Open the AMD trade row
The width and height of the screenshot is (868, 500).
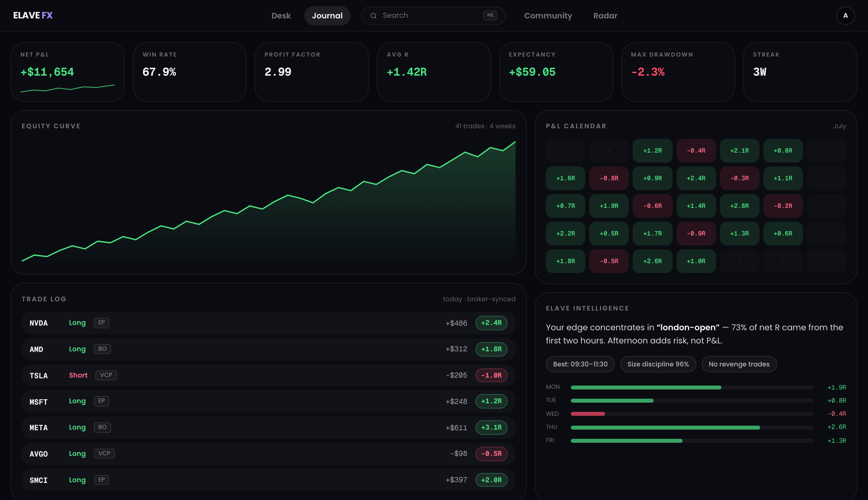click(x=268, y=349)
